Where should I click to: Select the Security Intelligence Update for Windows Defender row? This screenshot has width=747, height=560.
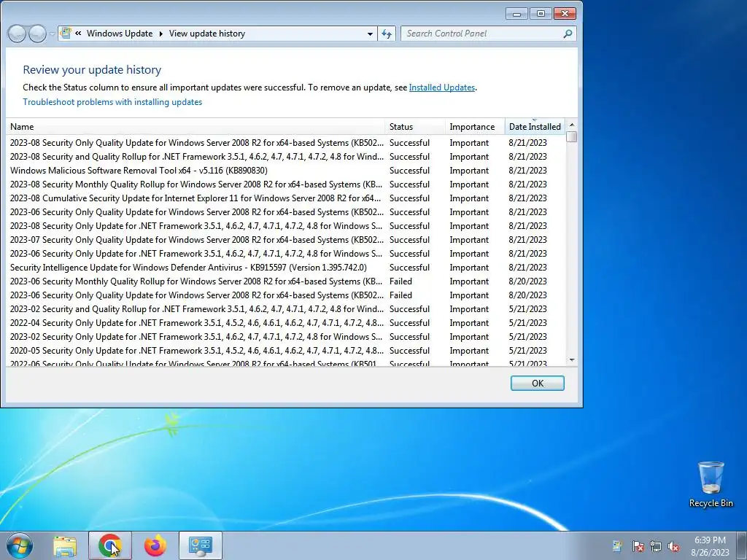(286, 268)
